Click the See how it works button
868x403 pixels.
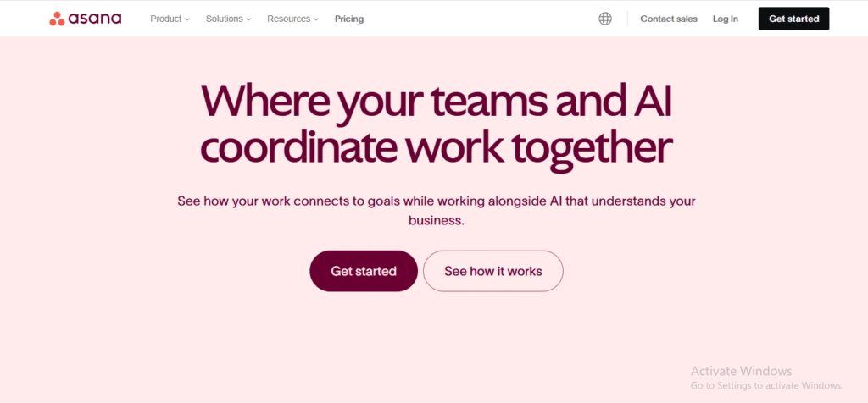pos(493,271)
